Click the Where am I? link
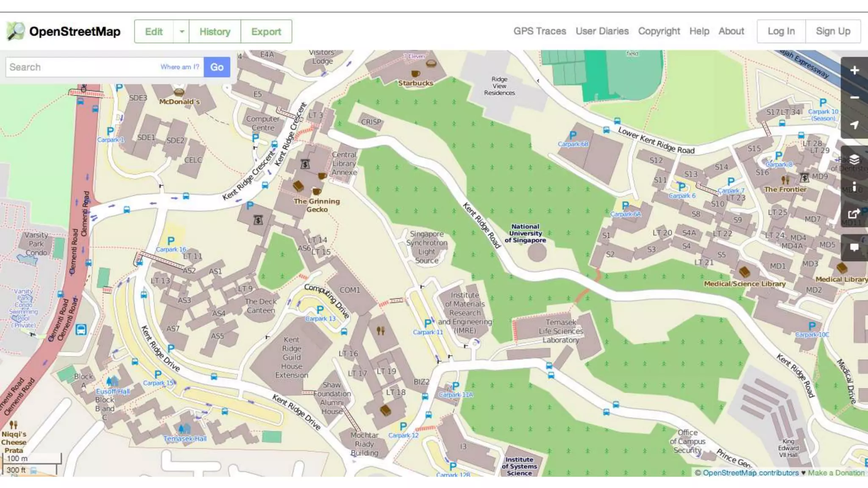The height and width of the screenshot is (488, 868). (180, 67)
